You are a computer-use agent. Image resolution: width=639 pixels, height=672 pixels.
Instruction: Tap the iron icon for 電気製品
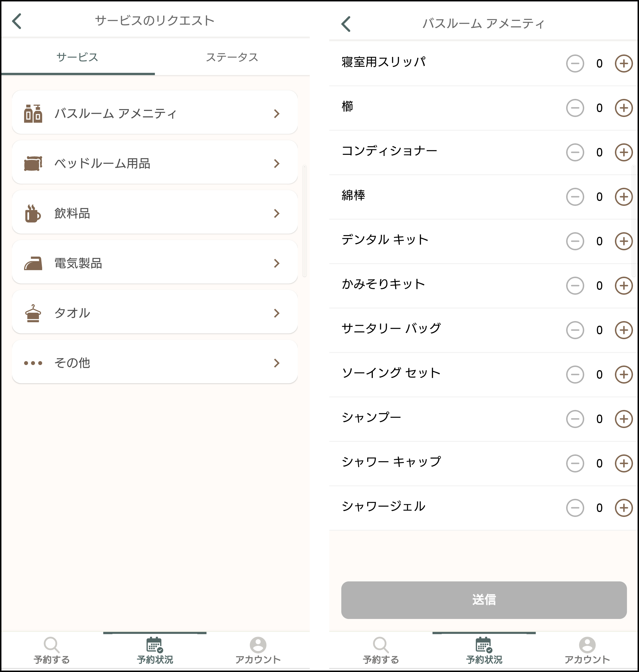tap(33, 263)
